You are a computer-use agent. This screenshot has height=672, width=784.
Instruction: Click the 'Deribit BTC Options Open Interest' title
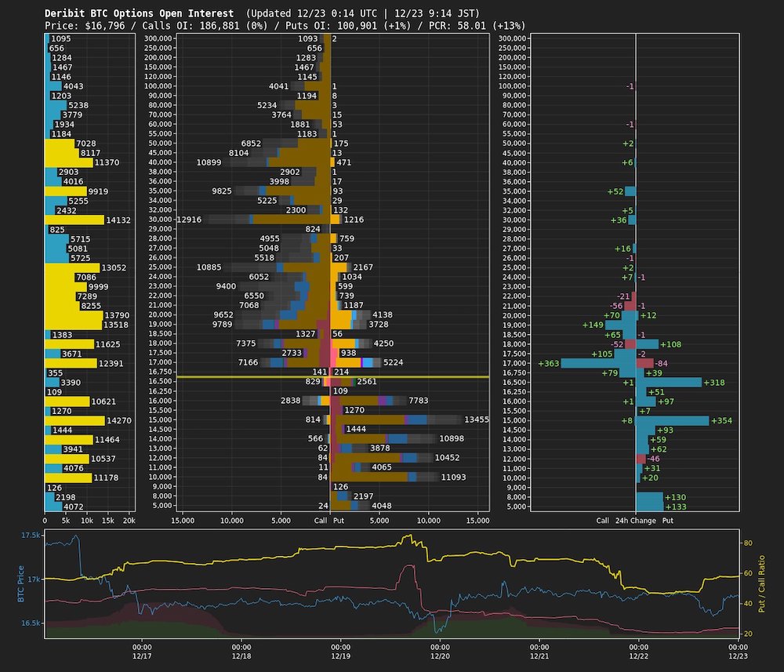tap(139, 13)
